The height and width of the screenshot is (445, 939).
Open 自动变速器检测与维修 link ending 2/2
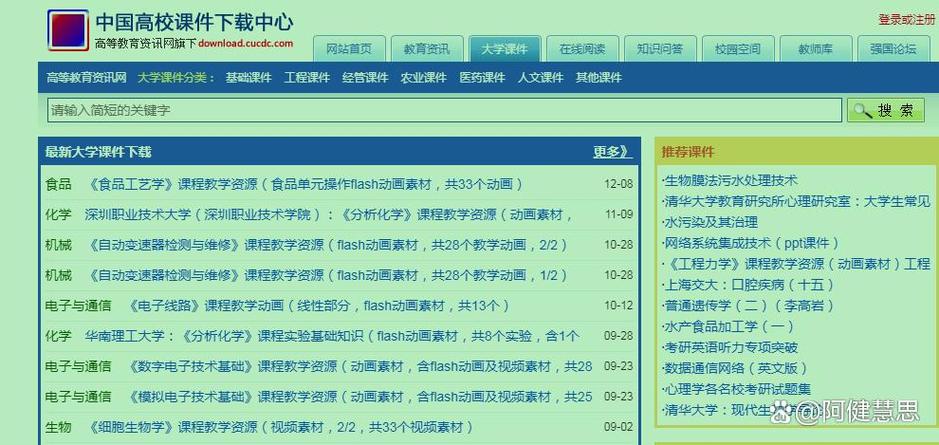tap(326, 246)
